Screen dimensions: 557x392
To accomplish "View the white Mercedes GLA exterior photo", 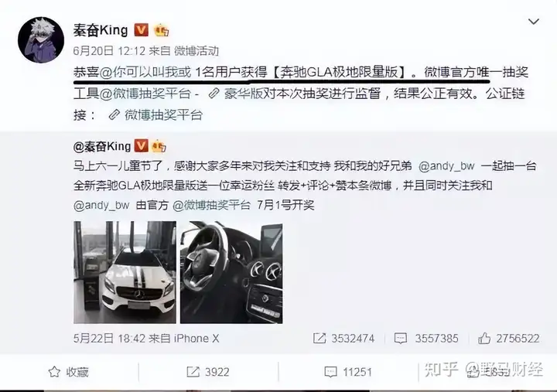I will tap(125, 272).
